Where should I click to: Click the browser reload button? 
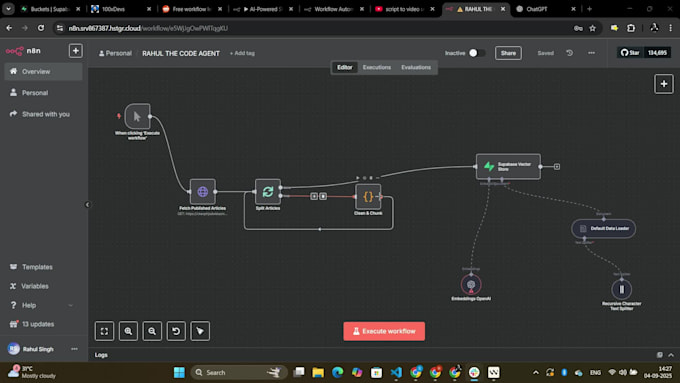[41, 28]
